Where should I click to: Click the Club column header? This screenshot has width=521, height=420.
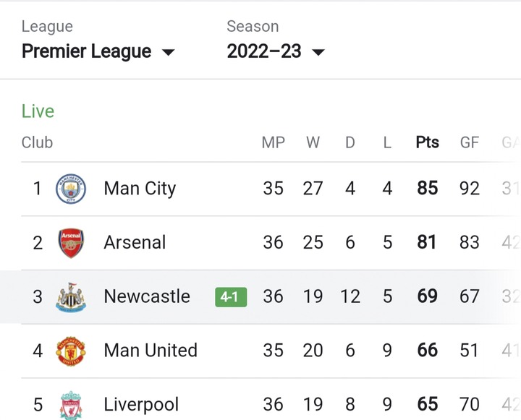tap(37, 142)
